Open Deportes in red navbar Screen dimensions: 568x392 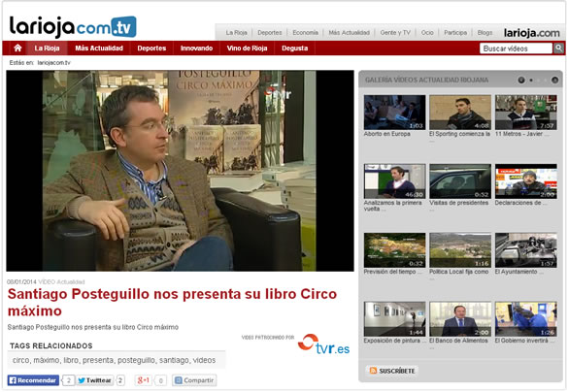pos(151,49)
